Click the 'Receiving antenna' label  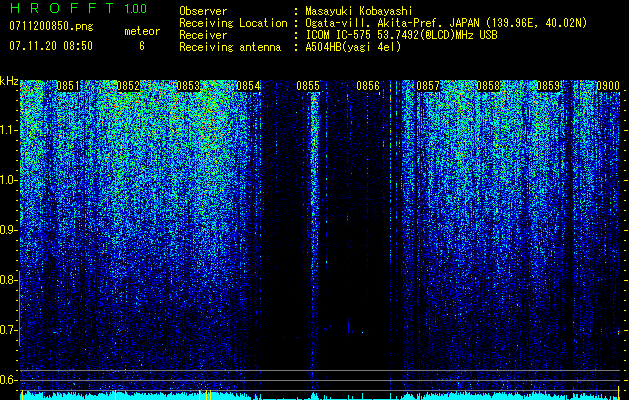(230, 47)
